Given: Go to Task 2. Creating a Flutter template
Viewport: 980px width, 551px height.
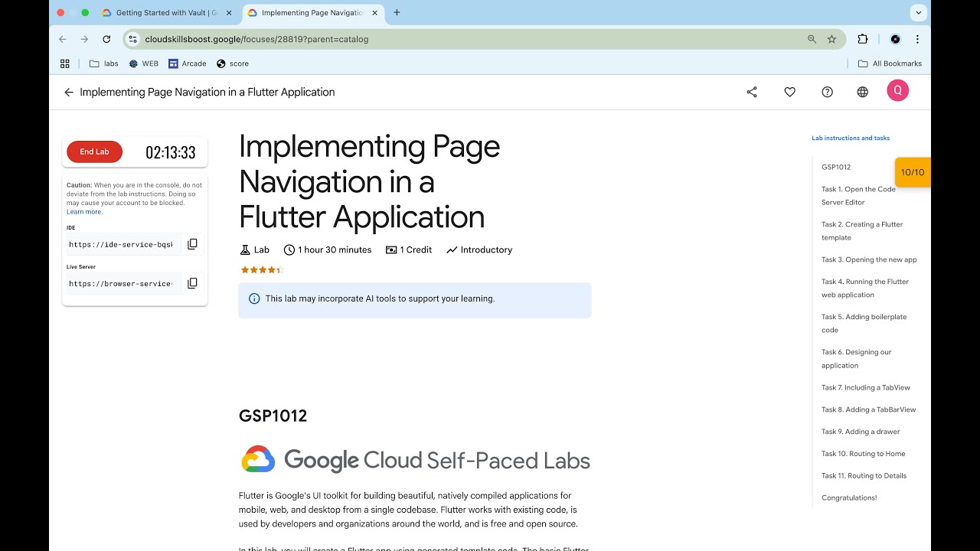Looking at the screenshot, I should (x=862, y=231).
